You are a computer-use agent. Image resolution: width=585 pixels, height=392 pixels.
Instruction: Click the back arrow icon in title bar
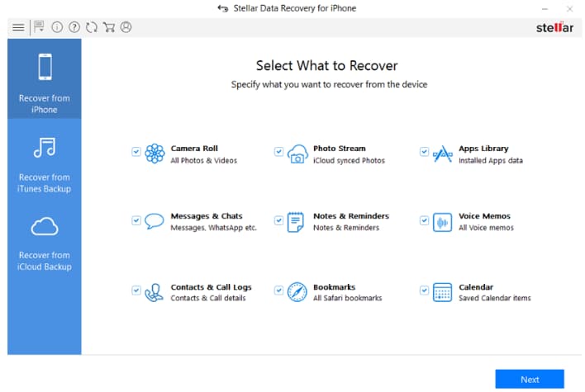click(x=223, y=8)
